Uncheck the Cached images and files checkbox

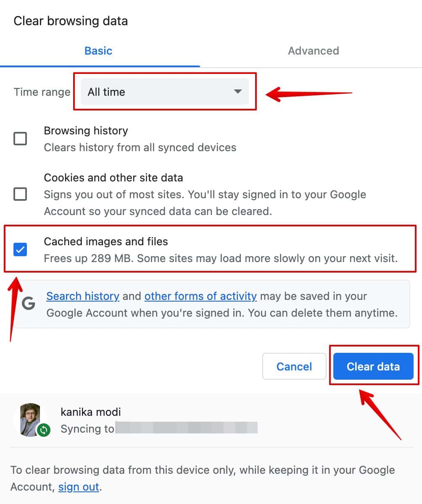pyautogui.click(x=20, y=249)
